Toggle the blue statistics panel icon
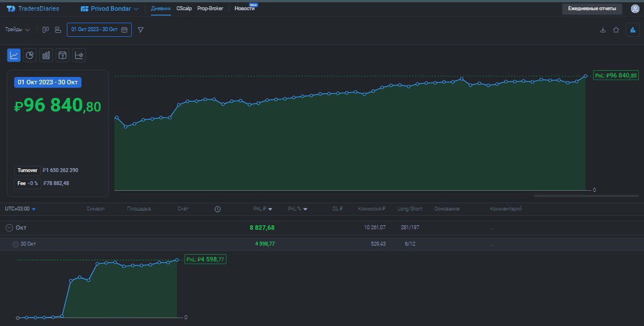 pos(633,30)
